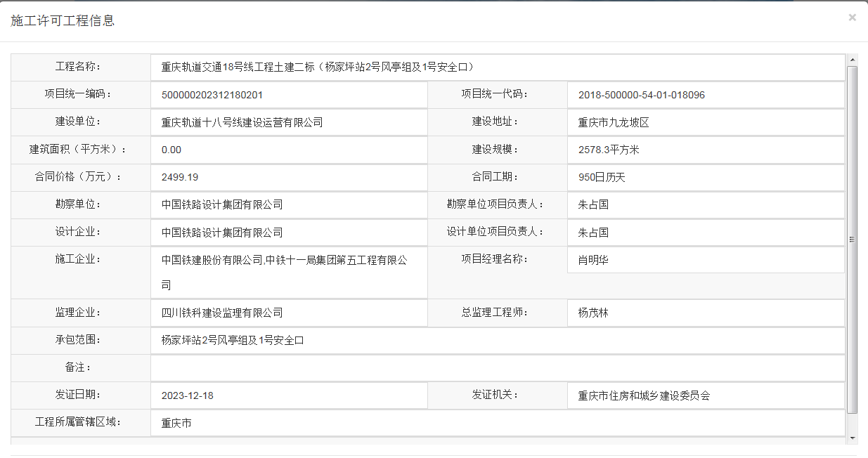Image resolution: width=868 pixels, height=458 pixels.
Task: Click the 950日历天 duration value
Action: pos(602,177)
